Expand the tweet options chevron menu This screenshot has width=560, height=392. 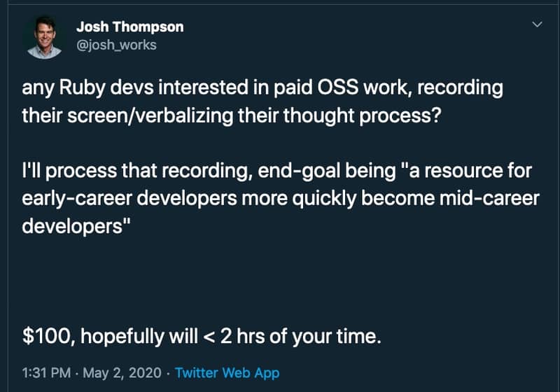pyautogui.click(x=537, y=24)
